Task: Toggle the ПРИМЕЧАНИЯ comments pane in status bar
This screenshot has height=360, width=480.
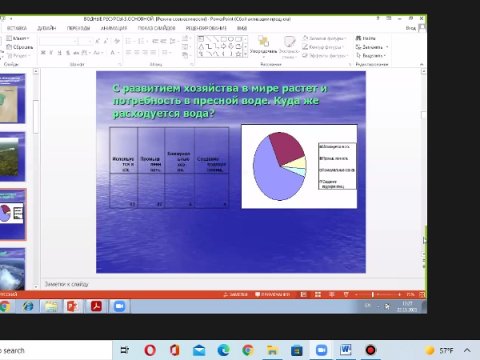Action: (x=272, y=295)
